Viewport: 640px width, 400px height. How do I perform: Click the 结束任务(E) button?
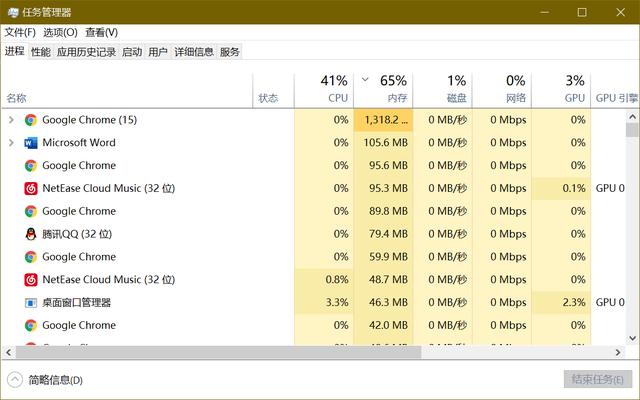tap(597, 379)
